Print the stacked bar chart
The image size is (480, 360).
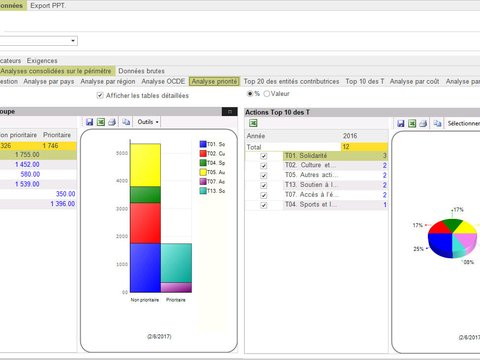pos(112,122)
